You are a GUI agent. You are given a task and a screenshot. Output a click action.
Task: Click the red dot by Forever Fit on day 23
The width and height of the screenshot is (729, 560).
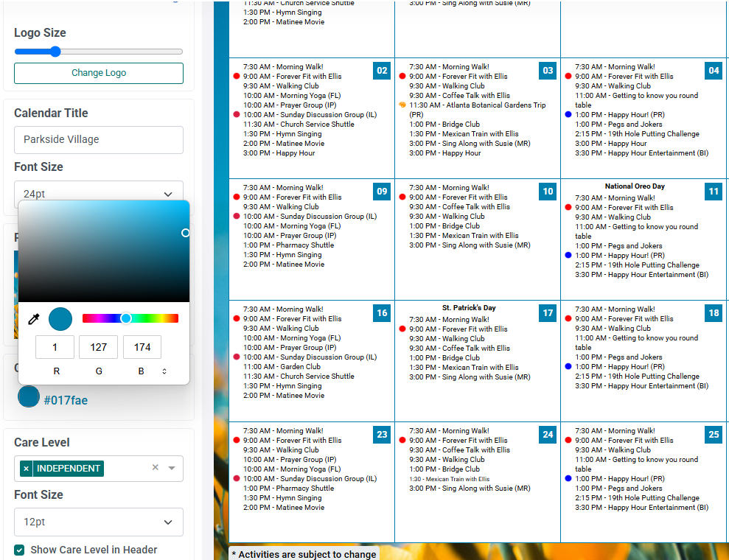[x=237, y=441]
